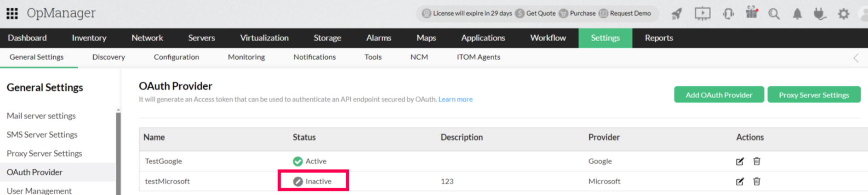Screen dimensions: 868x195
Task: Open the Maps tab
Action: tap(426, 38)
